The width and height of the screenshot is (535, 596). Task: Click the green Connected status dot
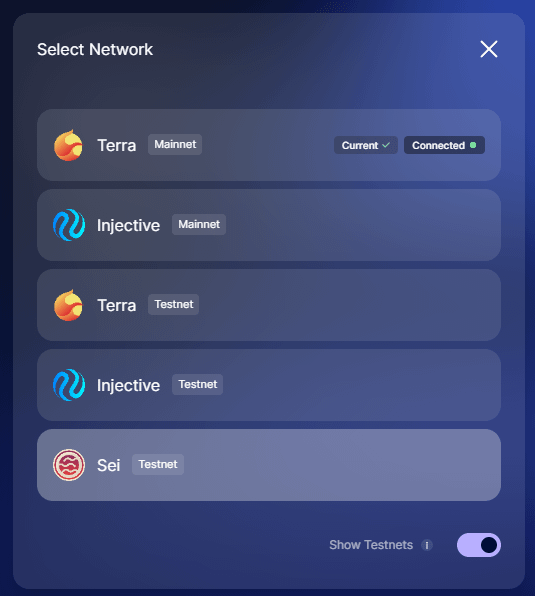point(473,145)
